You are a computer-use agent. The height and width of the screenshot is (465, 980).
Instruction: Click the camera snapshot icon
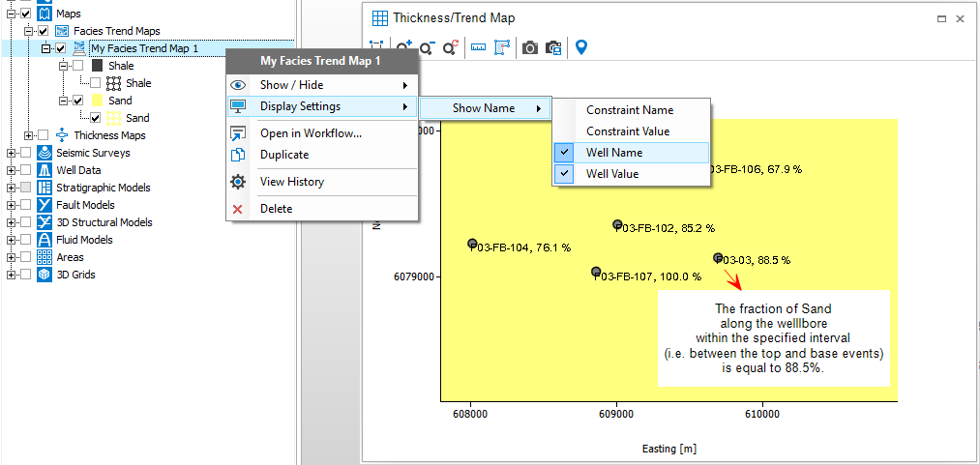pos(529,46)
